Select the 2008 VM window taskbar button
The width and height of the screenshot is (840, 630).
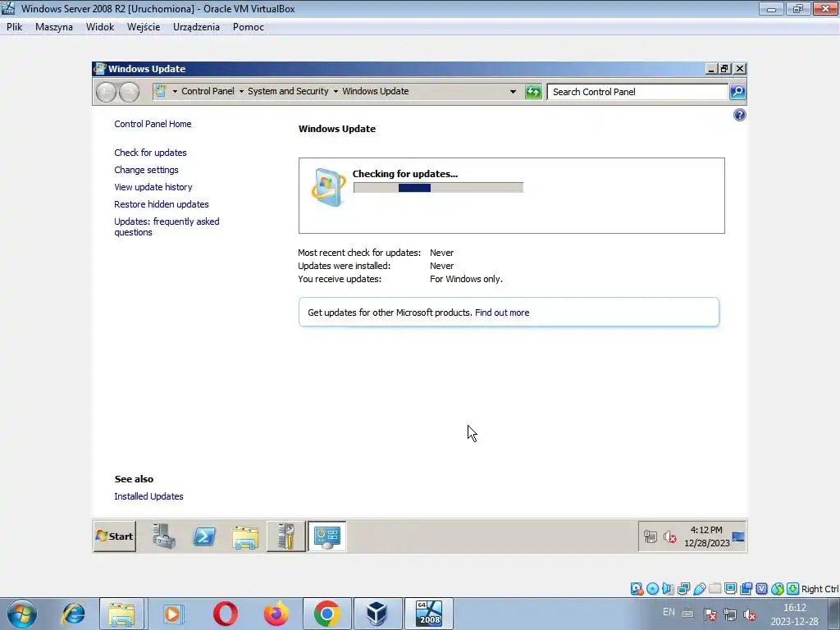tap(428, 614)
